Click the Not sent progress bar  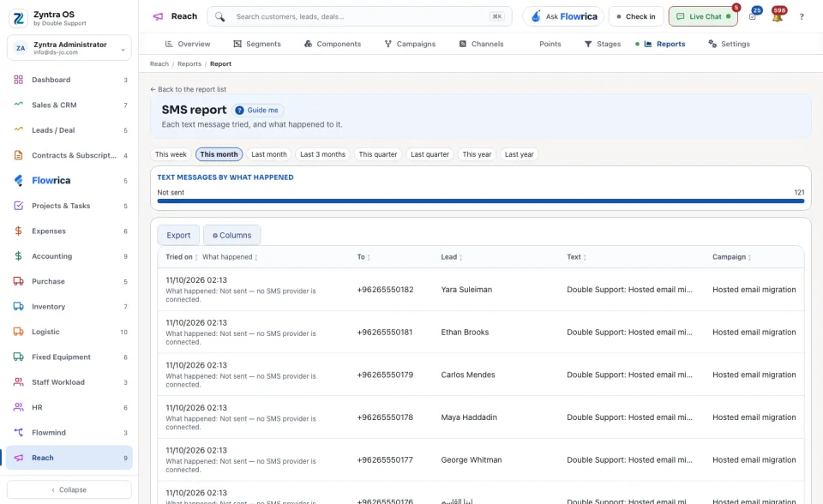point(480,201)
